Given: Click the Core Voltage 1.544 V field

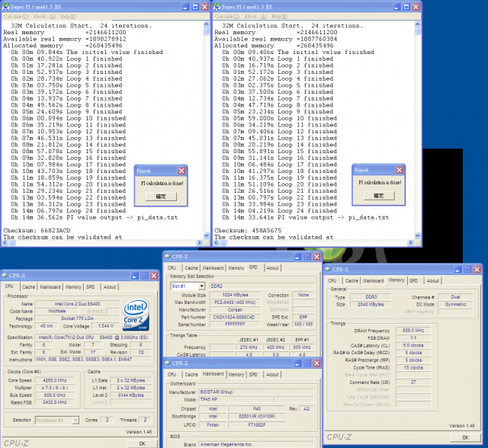Looking at the screenshot, I should pyautogui.click(x=106, y=326).
